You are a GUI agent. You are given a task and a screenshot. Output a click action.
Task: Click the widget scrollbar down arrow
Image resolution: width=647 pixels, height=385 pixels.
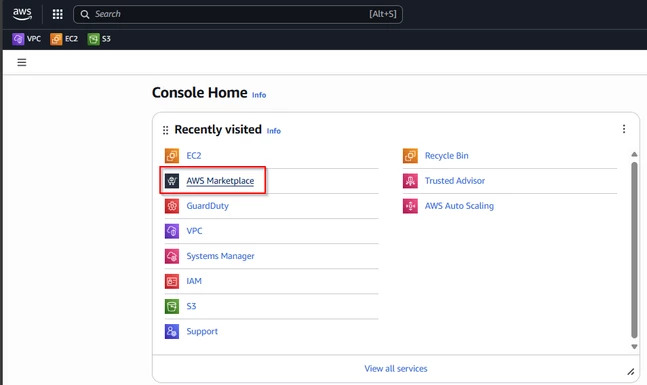tap(634, 347)
